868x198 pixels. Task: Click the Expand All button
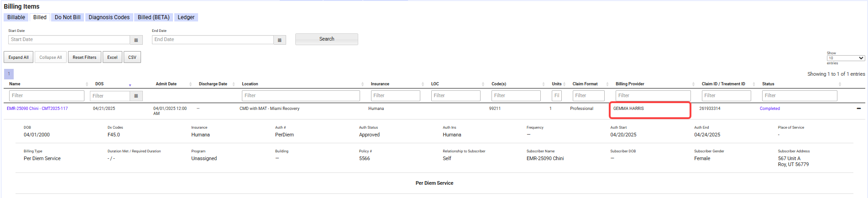point(18,57)
